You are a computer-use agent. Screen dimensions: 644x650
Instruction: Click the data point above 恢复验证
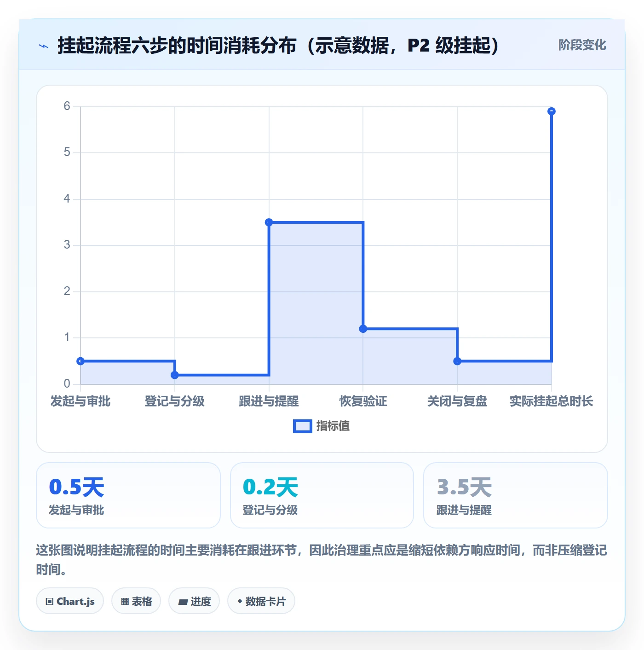click(x=363, y=329)
